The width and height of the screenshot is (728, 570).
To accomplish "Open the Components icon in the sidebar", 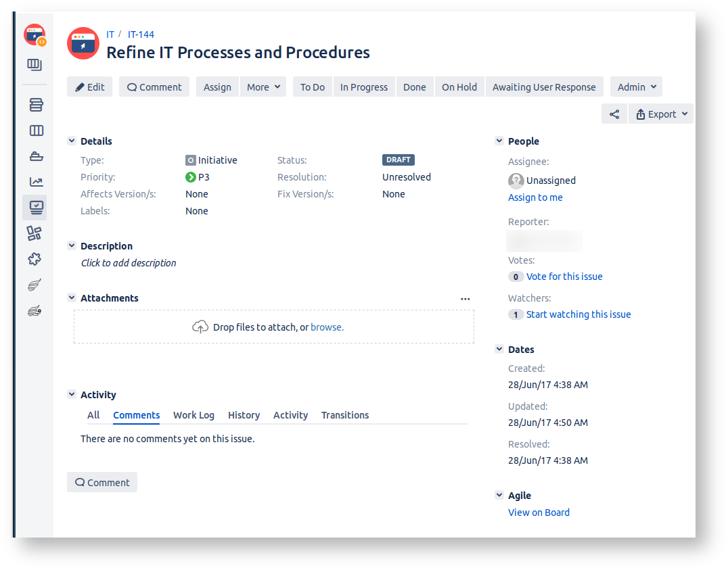I will [34, 233].
